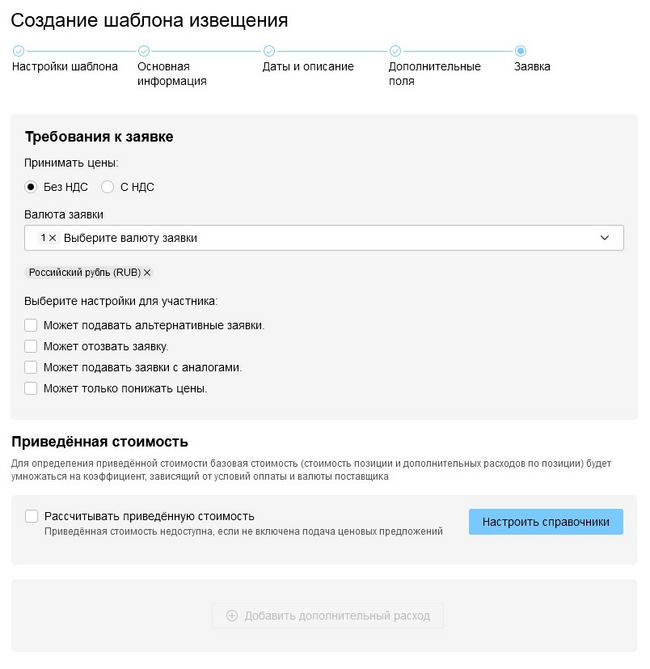The width and height of the screenshot is (650, 669).
Task: Click the plus icon for adding extra expense
Action: pos(232,616)
